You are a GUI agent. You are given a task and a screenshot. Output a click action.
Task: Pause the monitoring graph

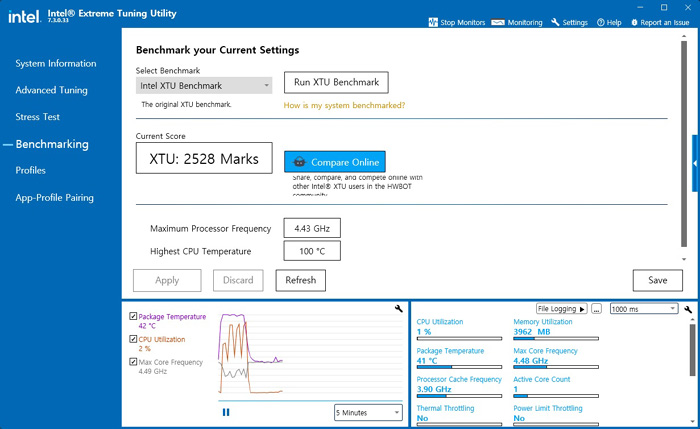coord(226,412)
